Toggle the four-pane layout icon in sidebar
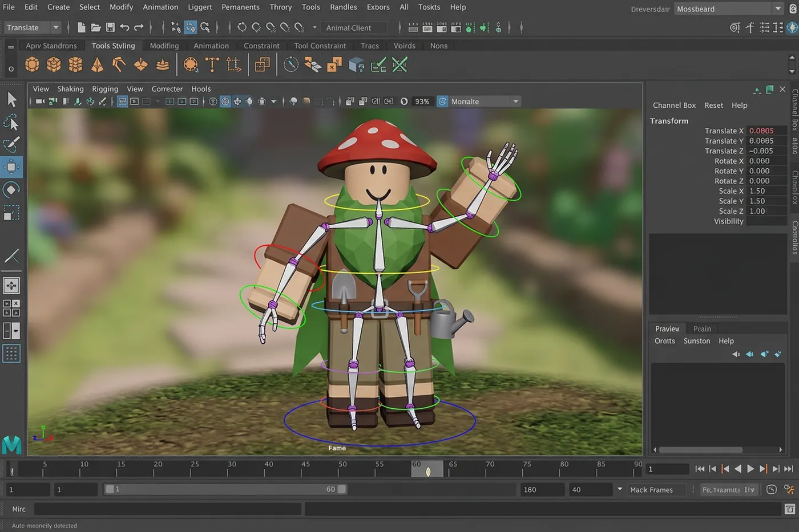This screenshot has height=532, width=799. coord(11,308)
